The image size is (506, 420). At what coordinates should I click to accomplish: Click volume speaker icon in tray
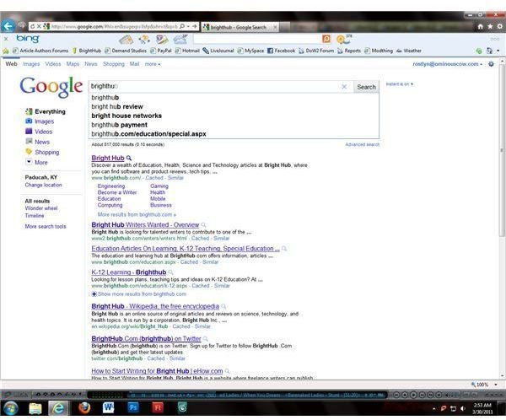pos(463,408)
